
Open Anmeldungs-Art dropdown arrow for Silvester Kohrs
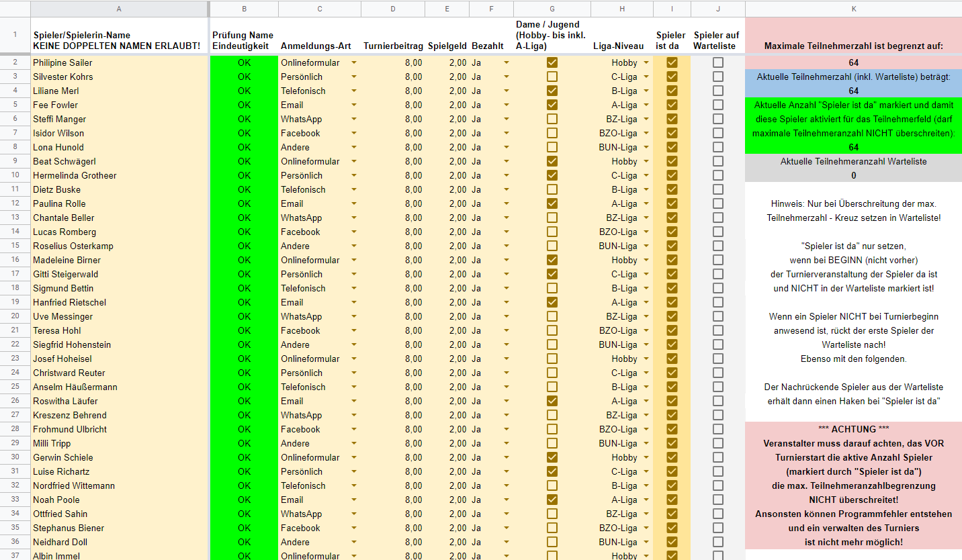pos(354,77)
